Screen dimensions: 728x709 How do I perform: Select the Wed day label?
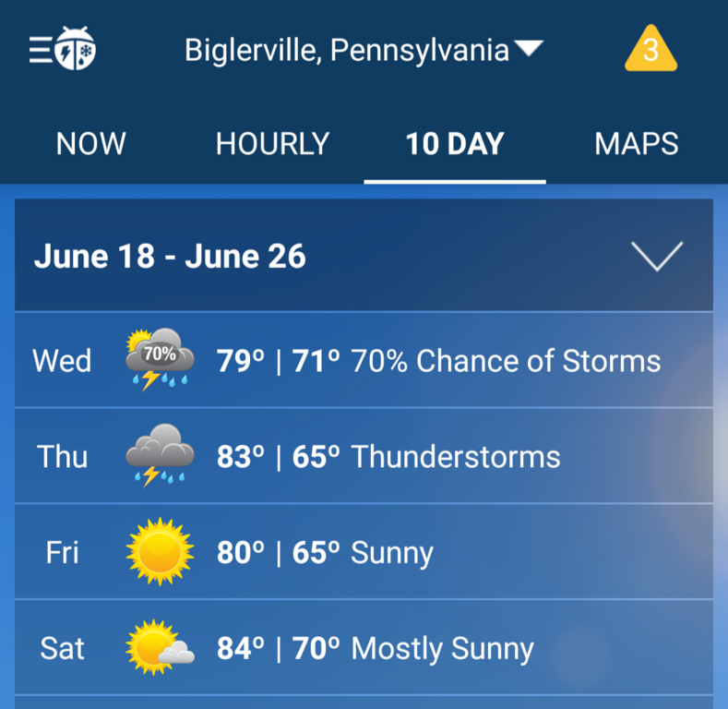coord(62,361)
